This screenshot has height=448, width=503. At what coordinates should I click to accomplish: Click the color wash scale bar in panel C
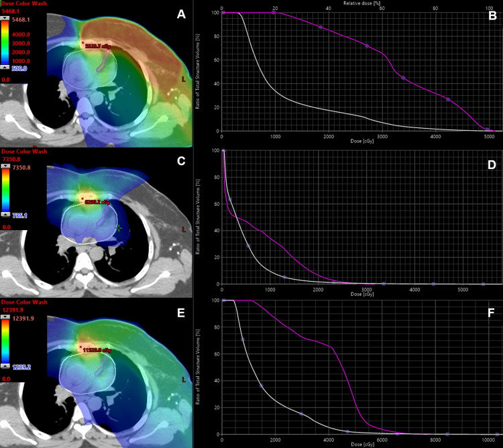(5, 190)
